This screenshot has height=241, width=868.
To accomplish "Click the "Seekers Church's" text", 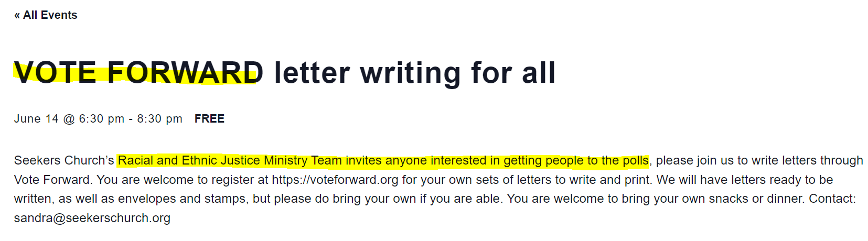I will point(64,160).
